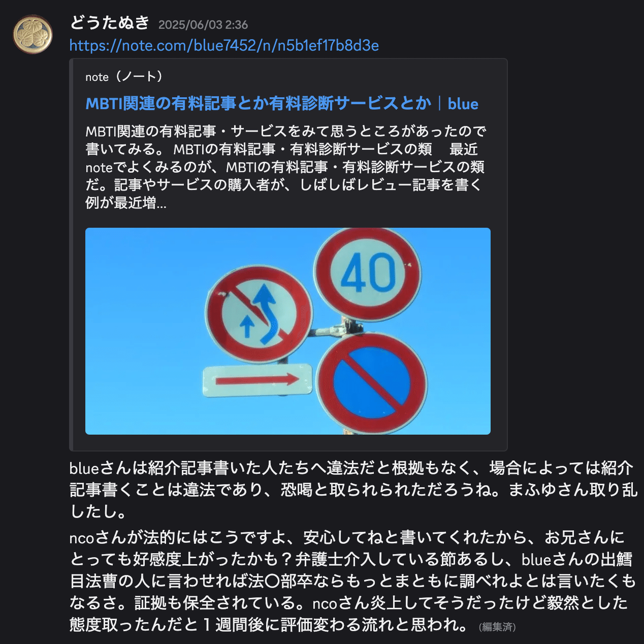Open どうたぬき's profile avatar
Viewport: 644px width, 644px height.
click(x=33, y=34)
